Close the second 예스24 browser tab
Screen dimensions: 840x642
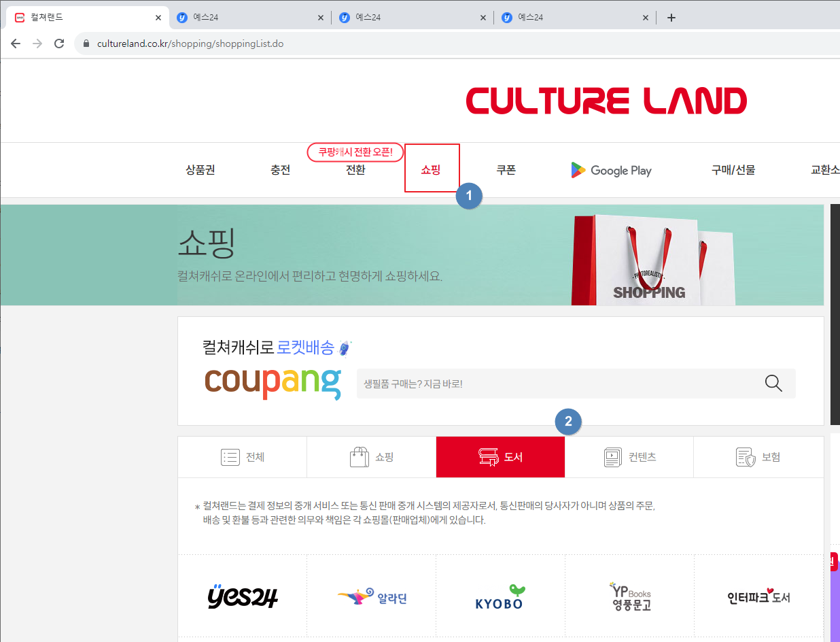point(483,18)
